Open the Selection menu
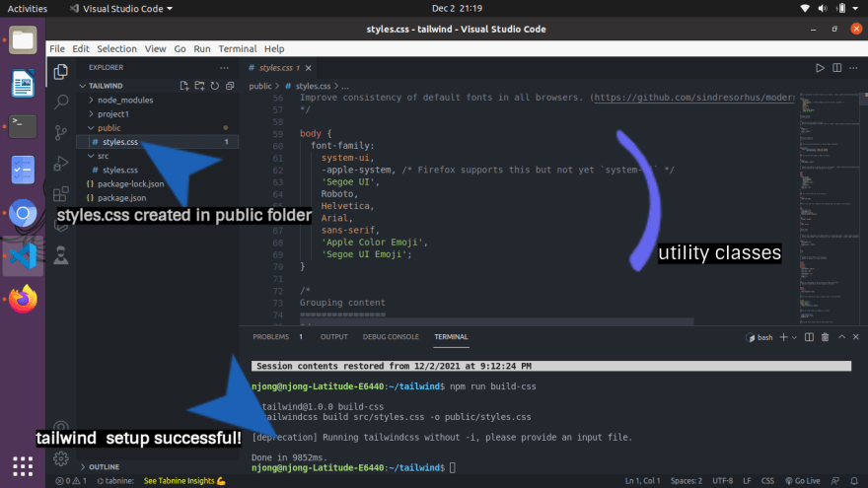 [x=116, y=48]
